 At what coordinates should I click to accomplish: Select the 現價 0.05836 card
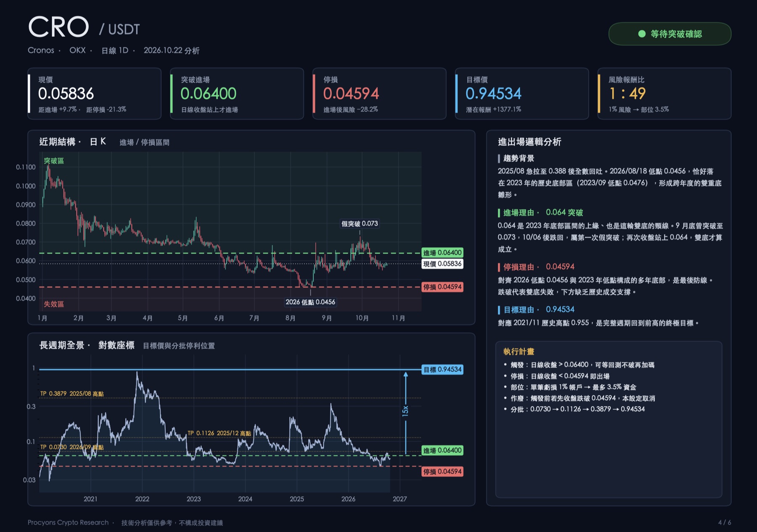(x=95, y=94)
